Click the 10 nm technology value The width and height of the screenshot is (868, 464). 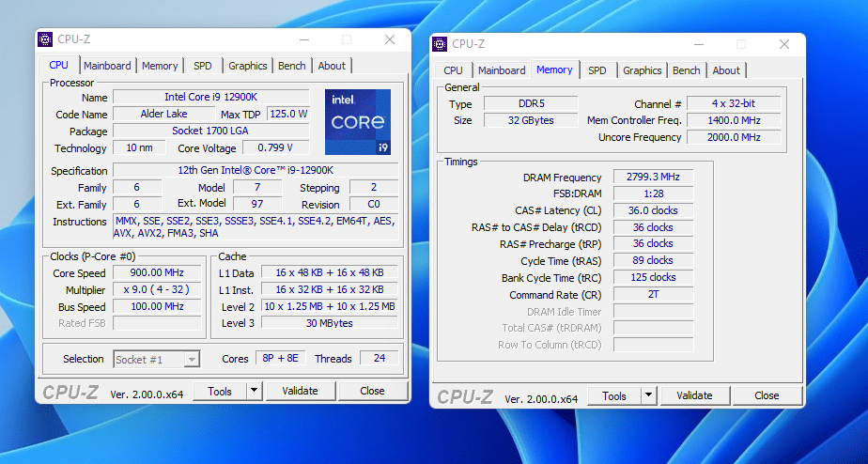[x=139, y=147]
